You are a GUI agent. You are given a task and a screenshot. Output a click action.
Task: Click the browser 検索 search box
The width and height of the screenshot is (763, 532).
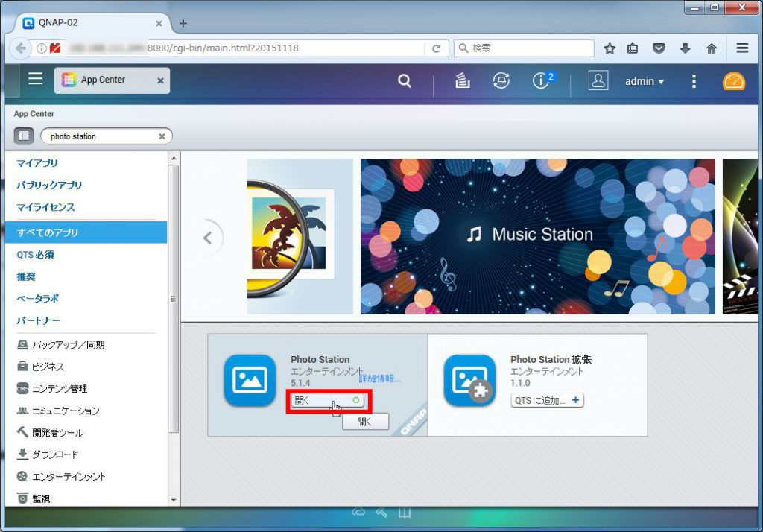pyautogui.click(x=524, y=48)
